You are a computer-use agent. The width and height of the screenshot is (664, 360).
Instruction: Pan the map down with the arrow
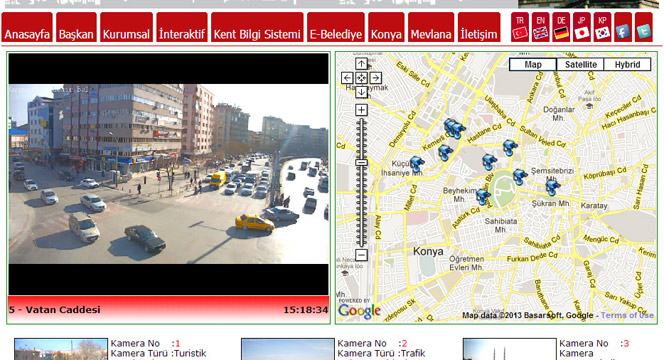[x=361, y=91]
